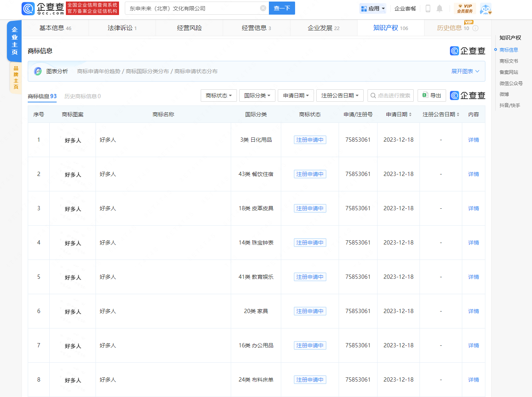Click the info icon beside 历史信息

pyautogui.click(x=475, y=28)
